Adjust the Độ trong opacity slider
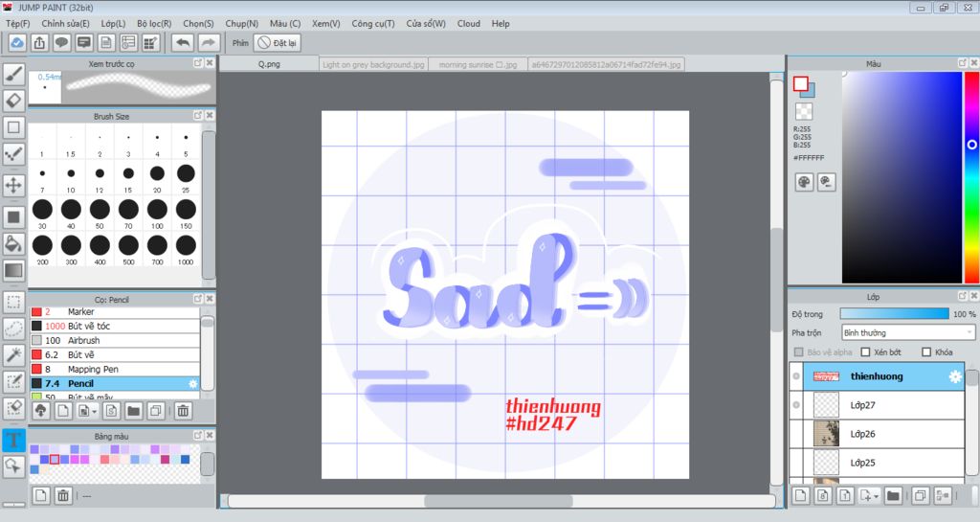 pos(895,314)
